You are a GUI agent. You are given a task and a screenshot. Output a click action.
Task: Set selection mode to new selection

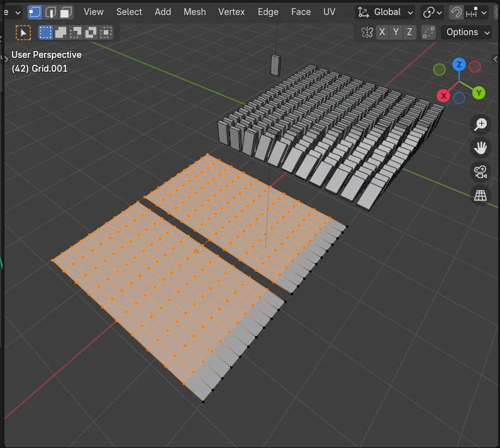(45, 33)
